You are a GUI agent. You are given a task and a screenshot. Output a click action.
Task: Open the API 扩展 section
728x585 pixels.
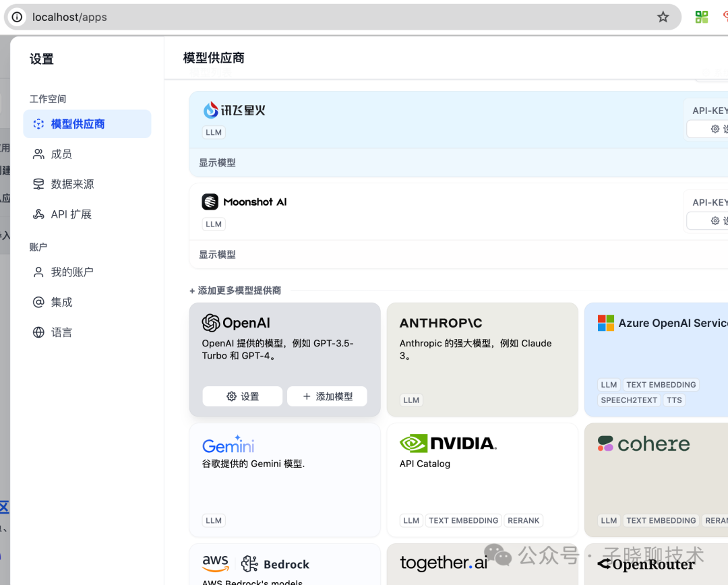pyautogui.click(x=87, y=214)
